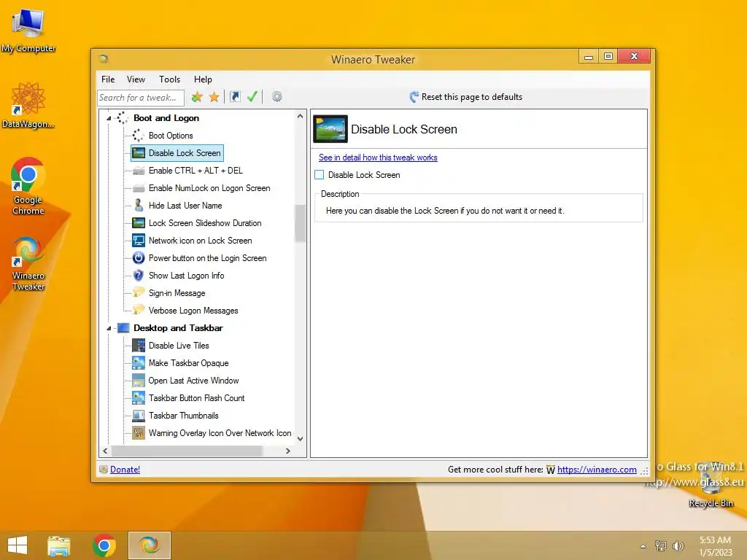Click the green checkmark toolbar icon

click(x=252, y=97)
